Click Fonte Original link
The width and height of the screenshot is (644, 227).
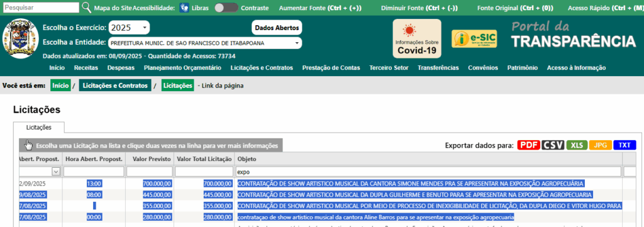coord(515,8)
